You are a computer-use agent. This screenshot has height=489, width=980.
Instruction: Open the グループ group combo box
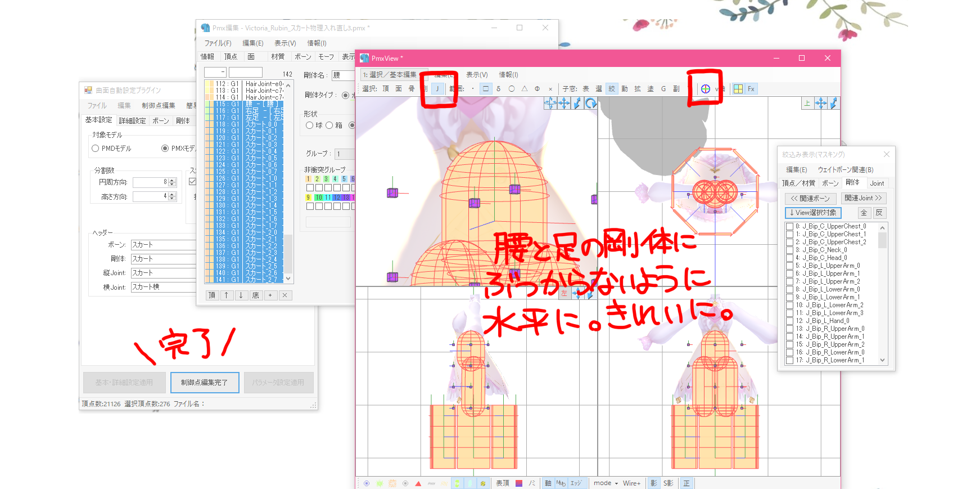(x=345, y=154)
